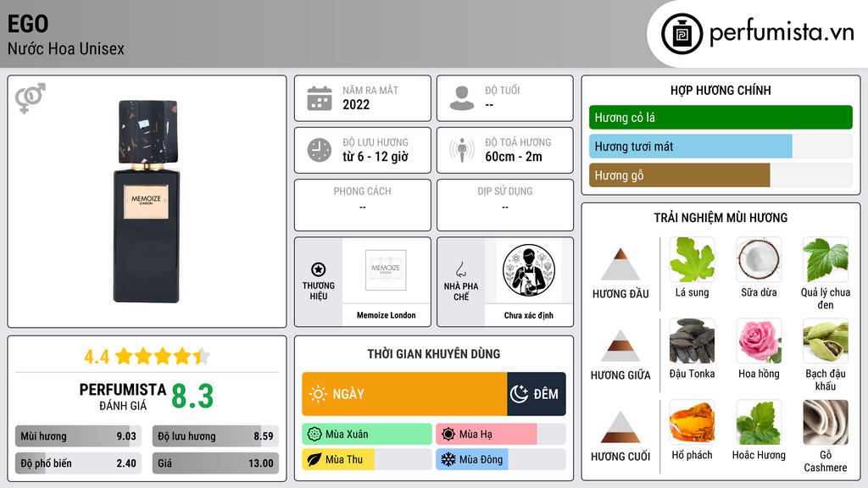Click the Hương giữa pyramid icon
Screen dimensions: 868x488
[620, 346]
